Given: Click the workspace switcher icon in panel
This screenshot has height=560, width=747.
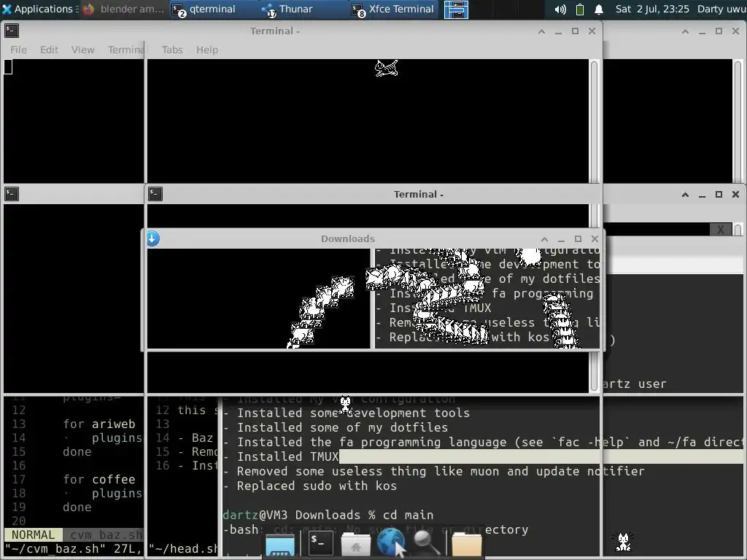Looking at the screenshot, I should tap(456, 9).
